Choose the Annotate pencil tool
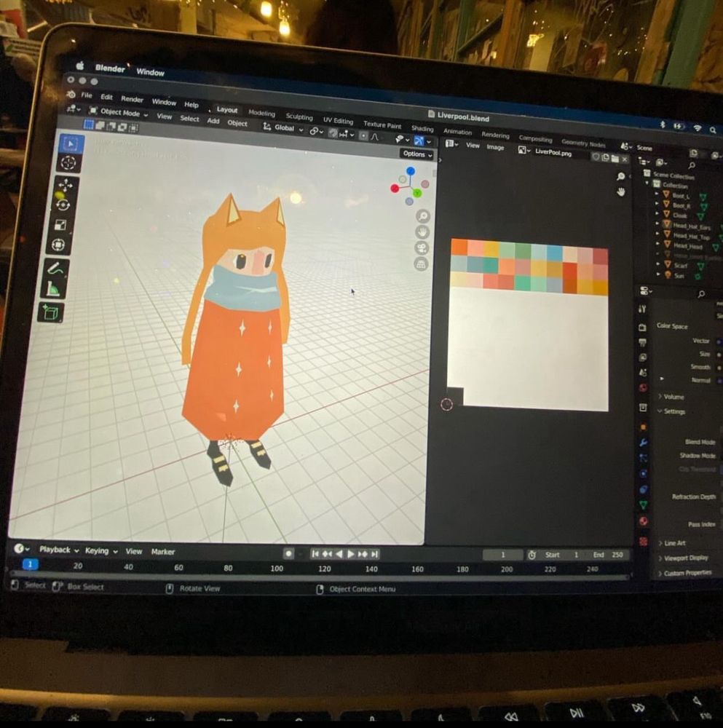Viewport: 723px width, 728px height. pos(55,269)
